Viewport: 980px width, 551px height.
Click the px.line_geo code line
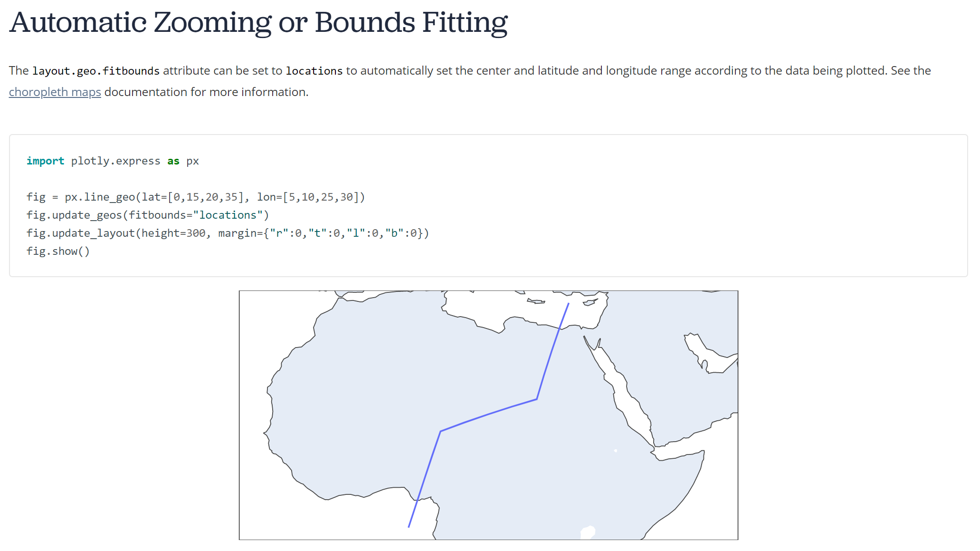[x=196, y=197]
